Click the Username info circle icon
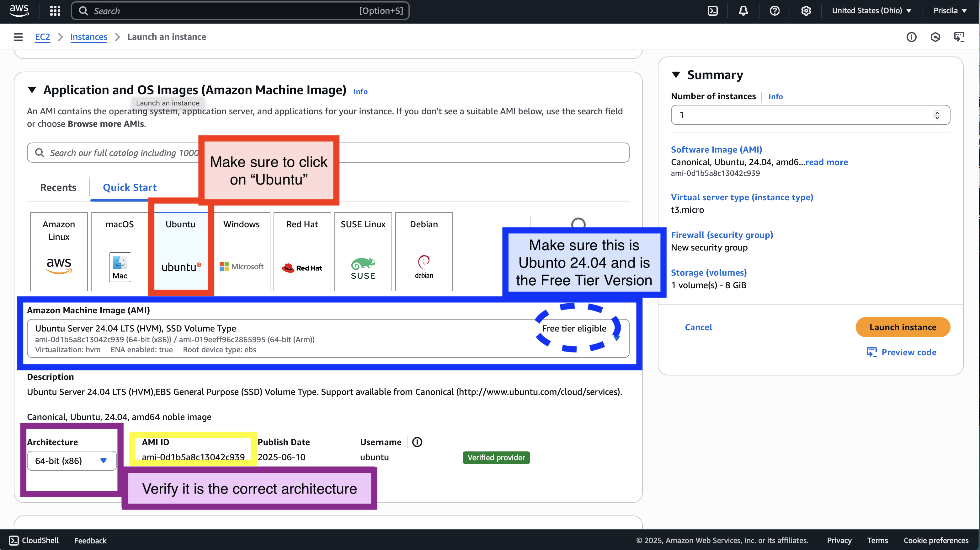The height and width of the screenshot is (550, 980). tap(417, 442)
